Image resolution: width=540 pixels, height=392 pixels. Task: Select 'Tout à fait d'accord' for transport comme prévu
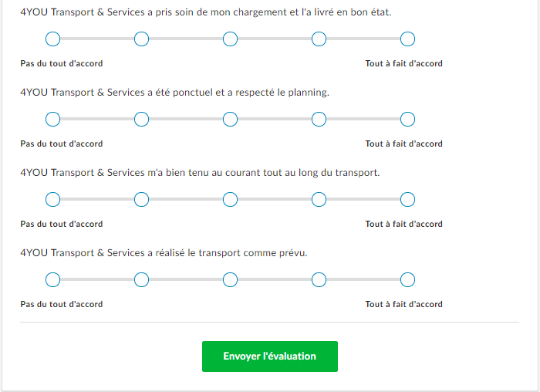[x=408, y=279]
